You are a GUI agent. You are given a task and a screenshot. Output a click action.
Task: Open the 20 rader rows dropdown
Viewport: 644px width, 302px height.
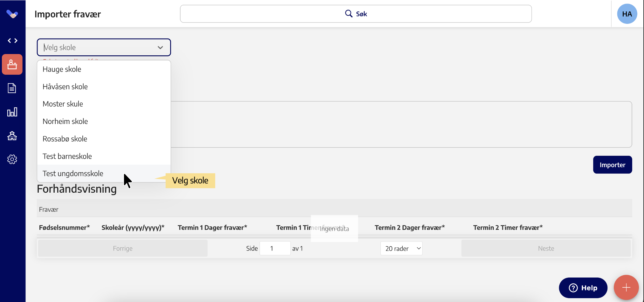tap(401, 248)
